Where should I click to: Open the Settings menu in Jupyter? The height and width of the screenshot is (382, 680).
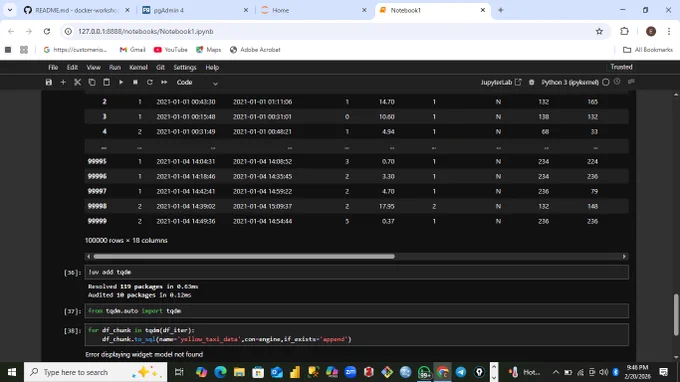coord(185,67)
